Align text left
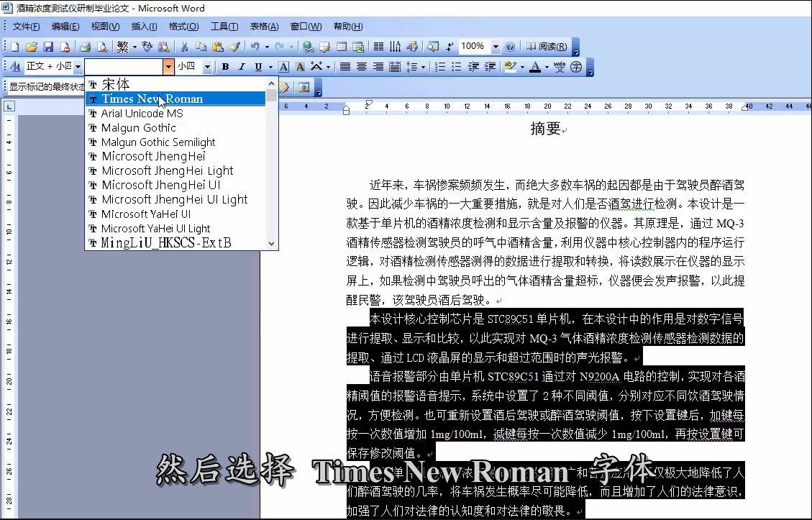Viewport: 812px width, 520px height. [x=345, y=67]
